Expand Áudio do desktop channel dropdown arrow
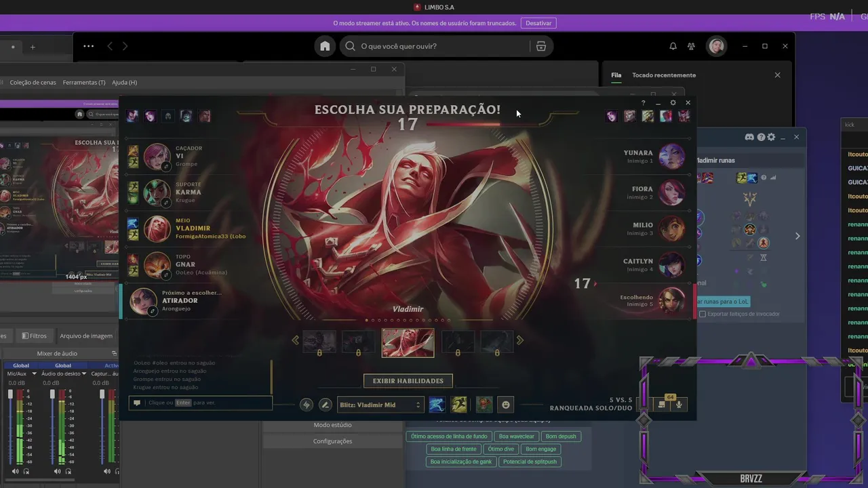This screenshot has width=868, height=488. click(x=84, y=374)
